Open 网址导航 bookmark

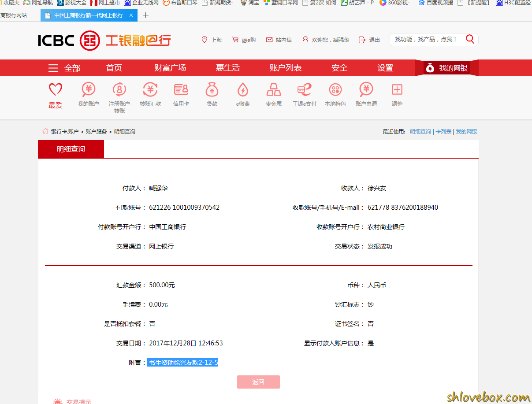(38, 3)
